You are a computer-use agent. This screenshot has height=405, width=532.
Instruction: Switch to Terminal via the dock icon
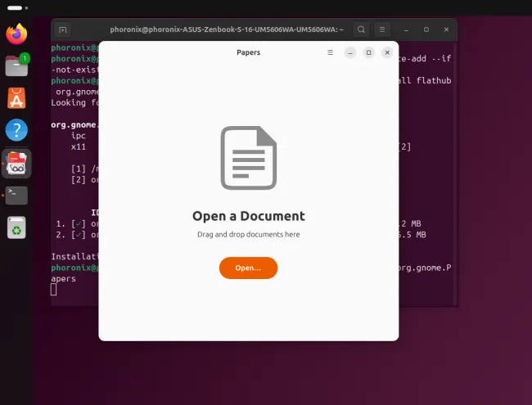pos(16,195)
